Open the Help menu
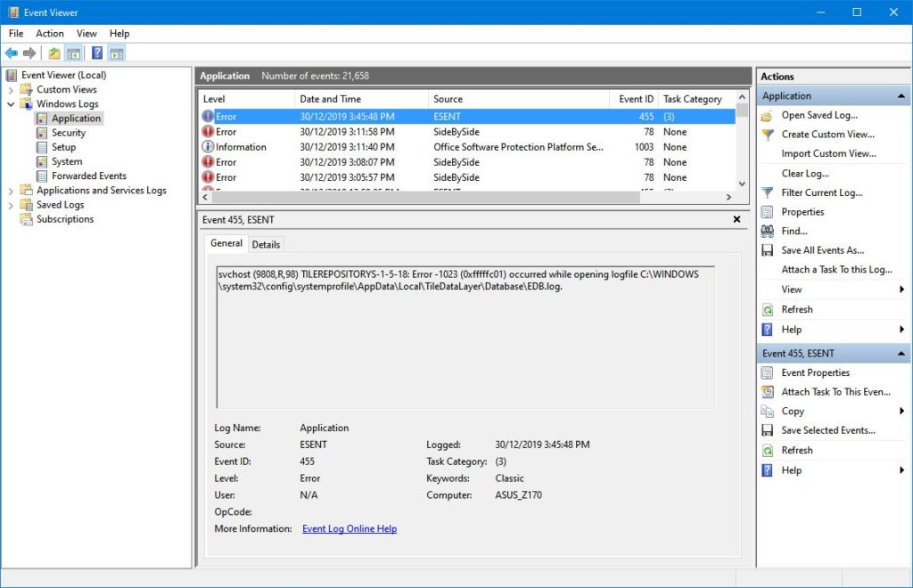This screenshot has height=588, width=913. (x=119, y=34)
